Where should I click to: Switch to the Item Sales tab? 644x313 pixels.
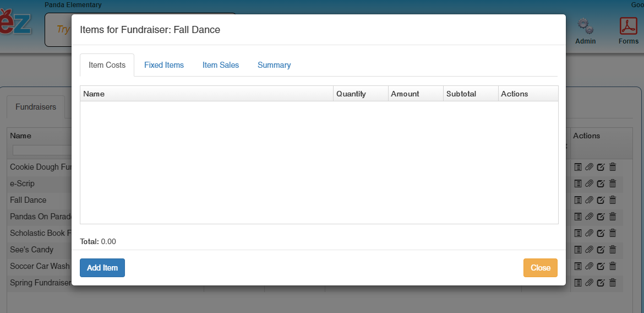pyautogui.click(x=221, y=65)
